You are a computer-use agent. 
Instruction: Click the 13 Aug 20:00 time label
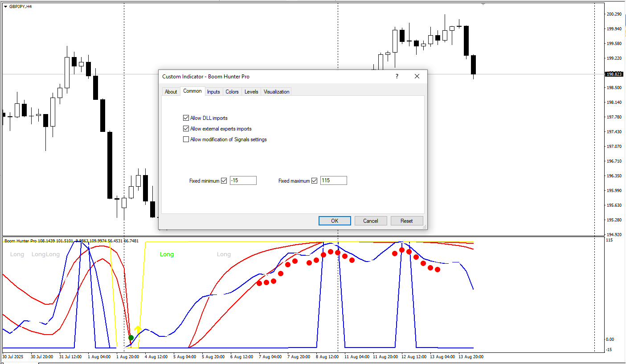pos(472,357)
